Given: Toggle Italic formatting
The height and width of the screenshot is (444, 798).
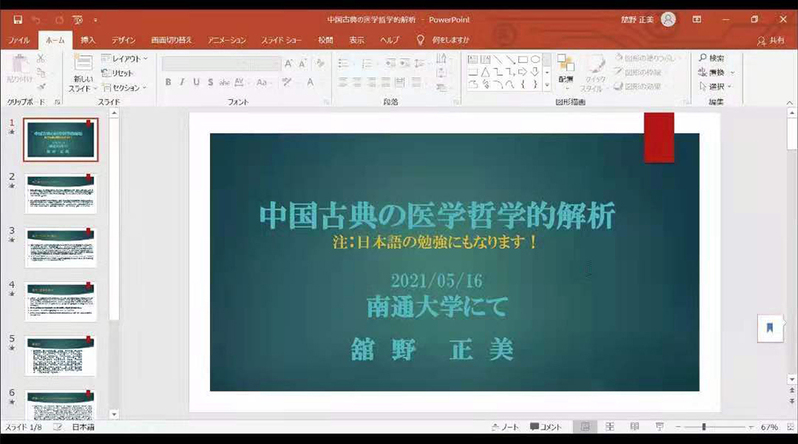Looking at the screenshot, I should click(182, 82).
